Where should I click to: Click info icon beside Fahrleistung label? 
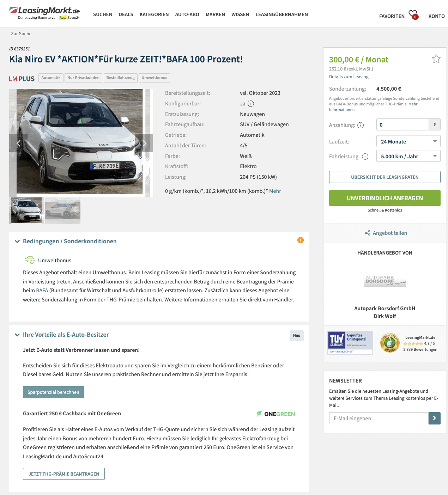coord(365,157)
